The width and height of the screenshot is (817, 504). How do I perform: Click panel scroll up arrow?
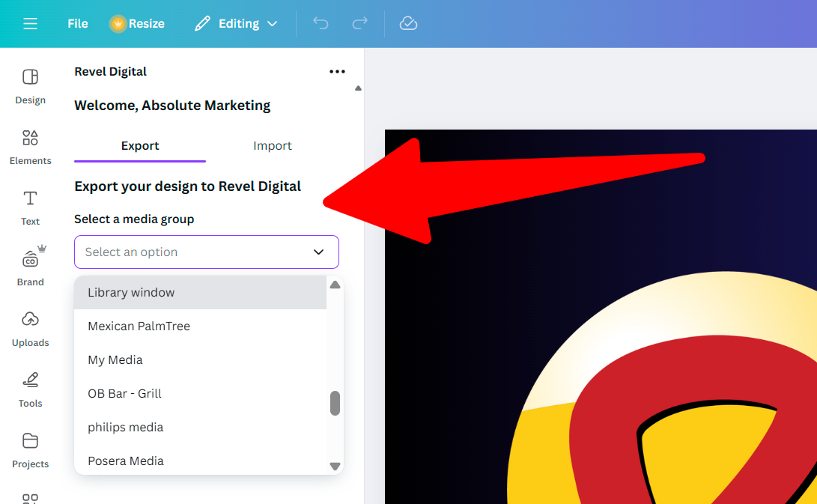click(x=358, y=88)
